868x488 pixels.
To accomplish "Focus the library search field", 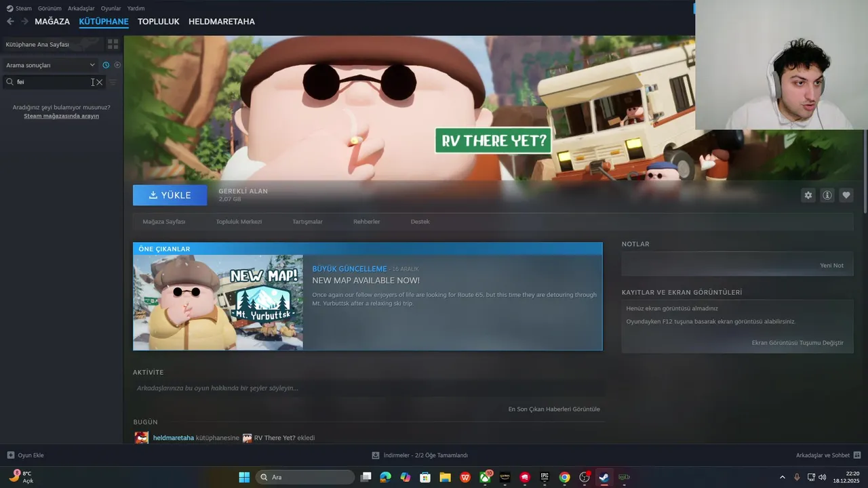I will coord(53,82).
